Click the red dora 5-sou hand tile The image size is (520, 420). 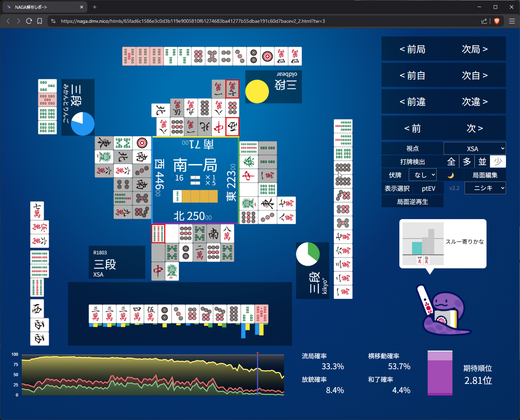tap(261, 314)
